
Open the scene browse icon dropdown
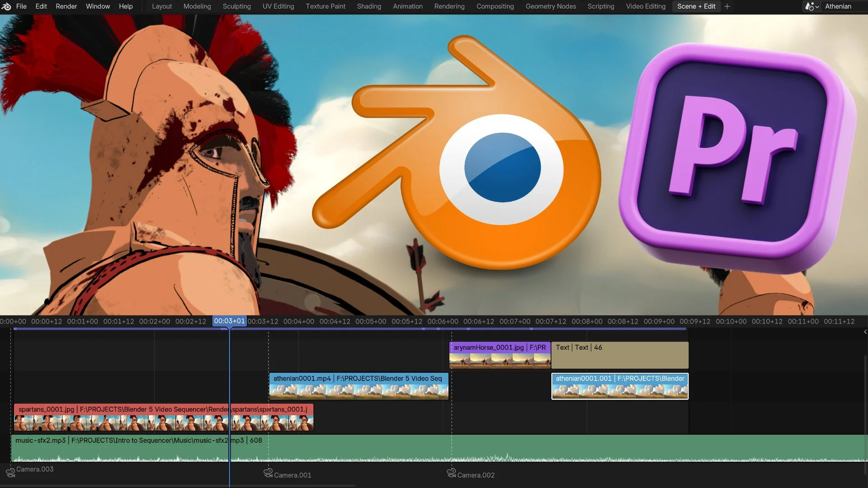[812, 6]
